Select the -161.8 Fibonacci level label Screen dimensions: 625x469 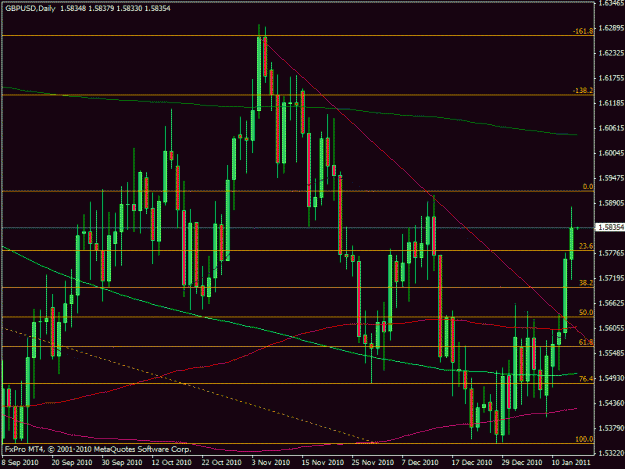[583, 31]
